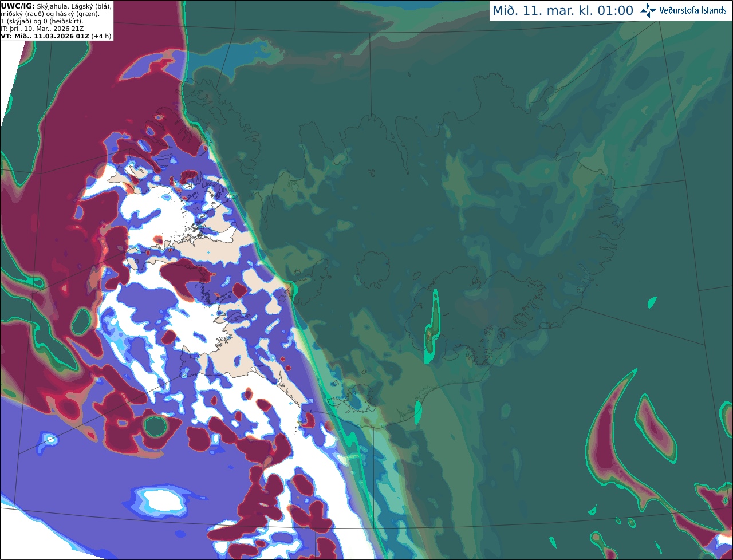733x560 pixels.
Task: Click the '(+4 h)' forecast offset text
Action: coord(101,36)
